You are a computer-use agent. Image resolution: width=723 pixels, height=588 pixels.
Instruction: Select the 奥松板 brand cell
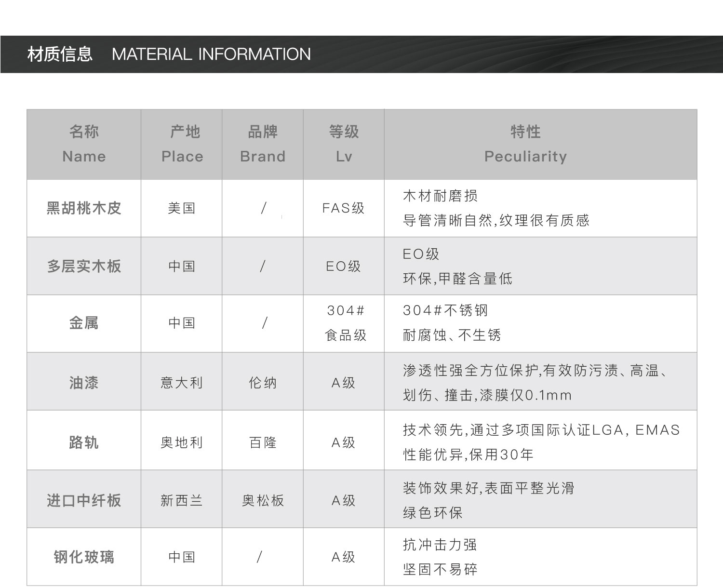point(263,501)
